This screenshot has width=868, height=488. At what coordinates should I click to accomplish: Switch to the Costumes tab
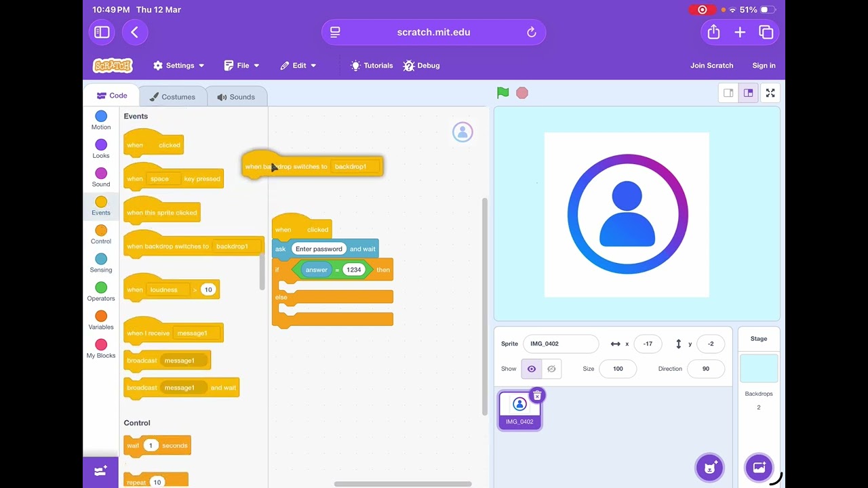[172, 97]
